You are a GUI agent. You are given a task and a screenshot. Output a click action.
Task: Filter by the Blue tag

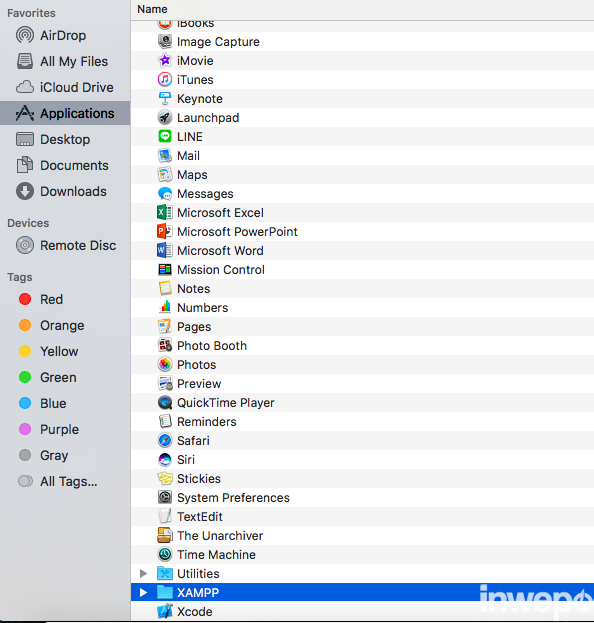click(65, 403)
